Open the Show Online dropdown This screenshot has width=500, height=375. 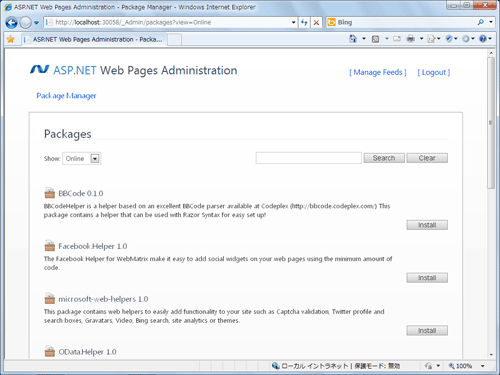(82, 158)
